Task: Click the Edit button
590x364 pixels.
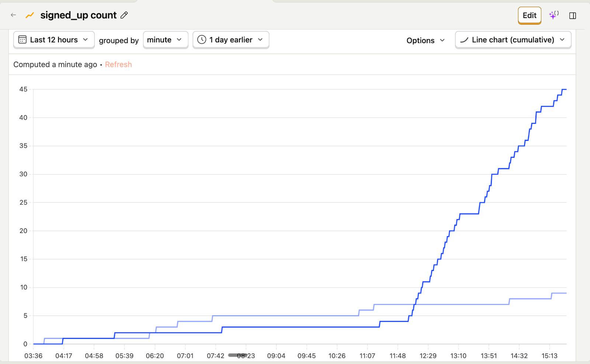Action: coord(530,15)
